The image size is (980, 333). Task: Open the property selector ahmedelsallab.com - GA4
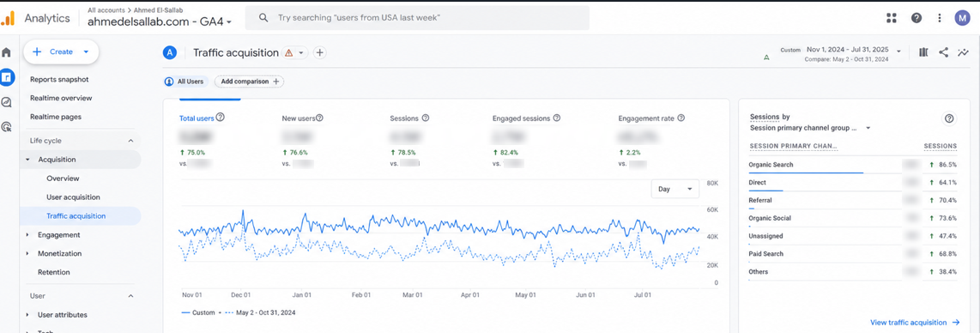(x=160, y=21)
